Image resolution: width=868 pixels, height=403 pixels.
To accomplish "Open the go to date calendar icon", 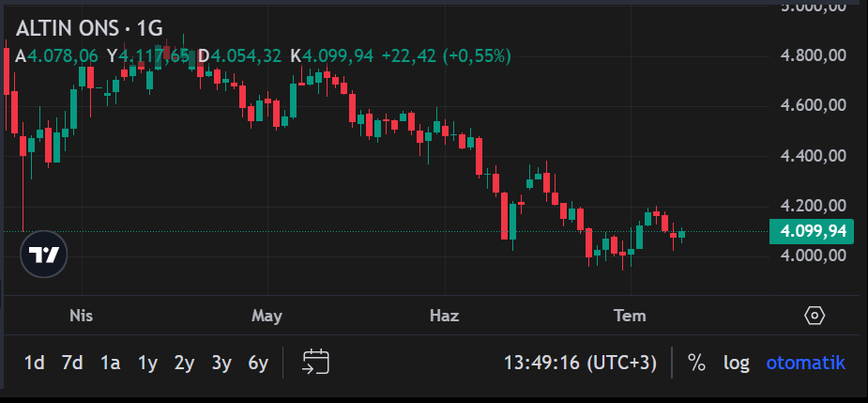I will click(x=315, y=363).
